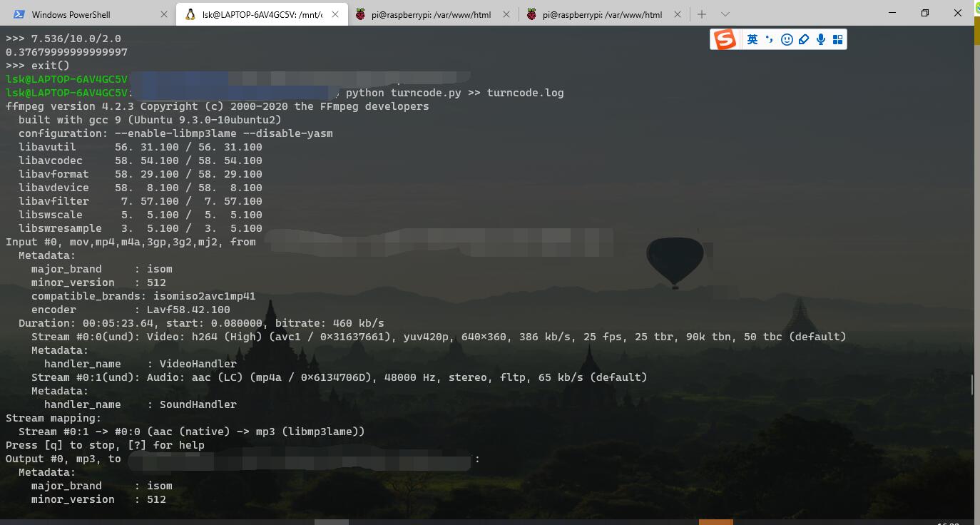
Task: Click the "Stream #0:1(und): Audio: aac" line
Action: coord(340,377)
